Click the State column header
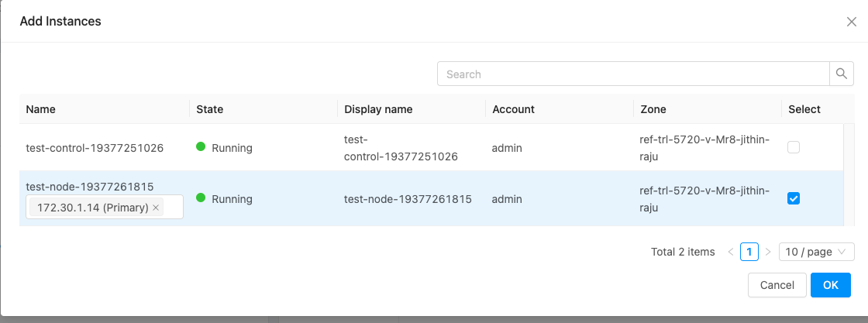The height and width of the screenshot is (323, 868). click(210, 109)
